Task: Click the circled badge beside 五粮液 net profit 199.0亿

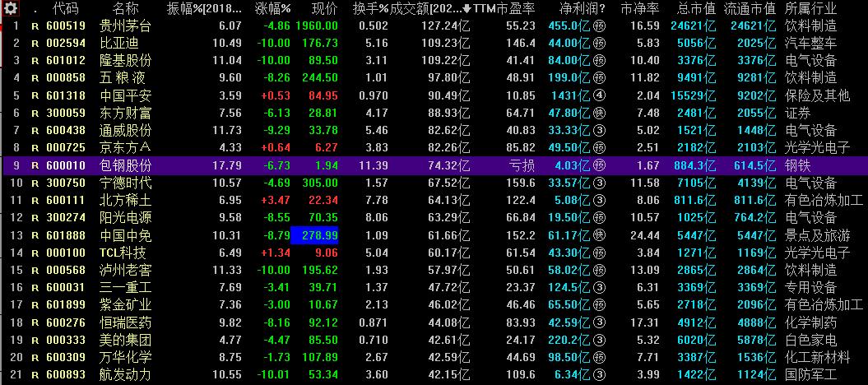Action: click(x=600, y=78)
